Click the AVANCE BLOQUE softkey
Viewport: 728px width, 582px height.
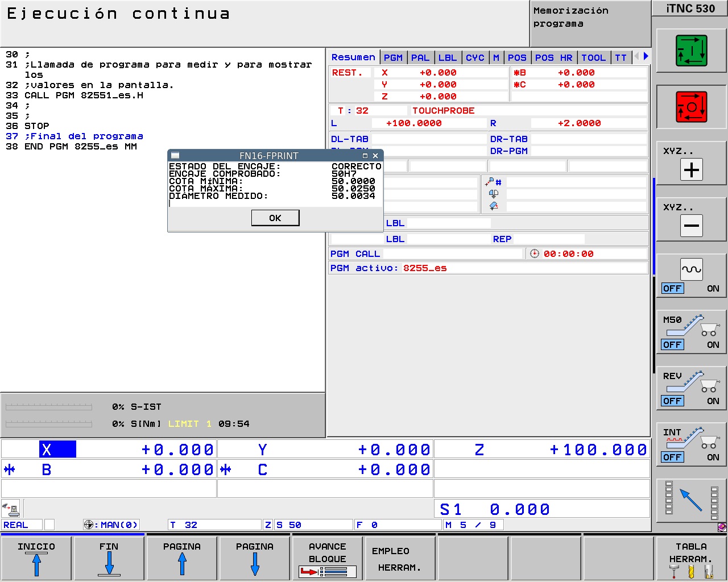328,558
